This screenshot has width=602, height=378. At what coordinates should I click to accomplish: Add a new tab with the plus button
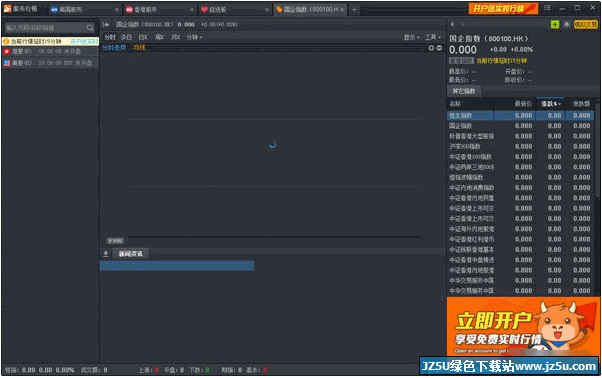click(x=354, y=9)
